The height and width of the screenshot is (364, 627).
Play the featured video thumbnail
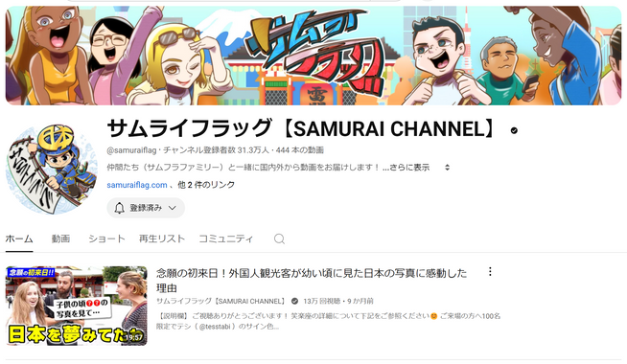click(x=77, y=307)
